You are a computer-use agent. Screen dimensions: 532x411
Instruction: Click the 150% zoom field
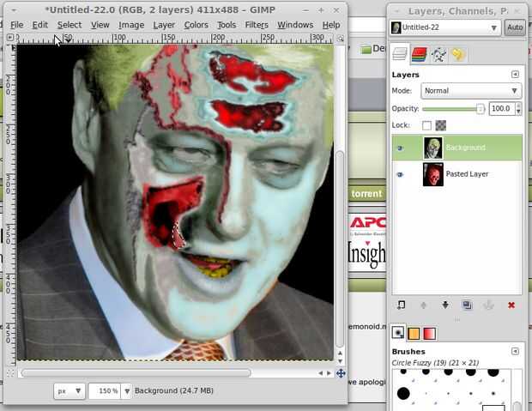coord(106,391)
